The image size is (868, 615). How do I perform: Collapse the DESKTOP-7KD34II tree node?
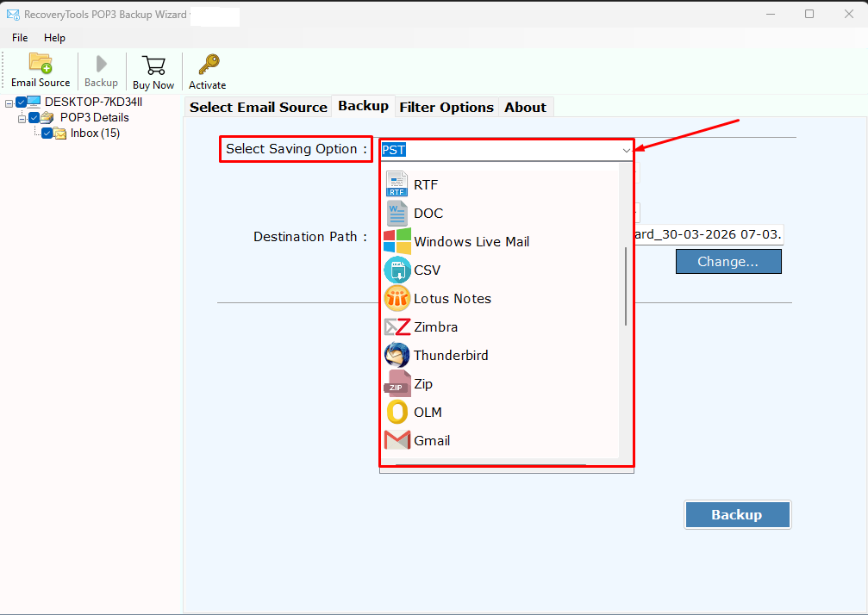click(x=9, y=103)
